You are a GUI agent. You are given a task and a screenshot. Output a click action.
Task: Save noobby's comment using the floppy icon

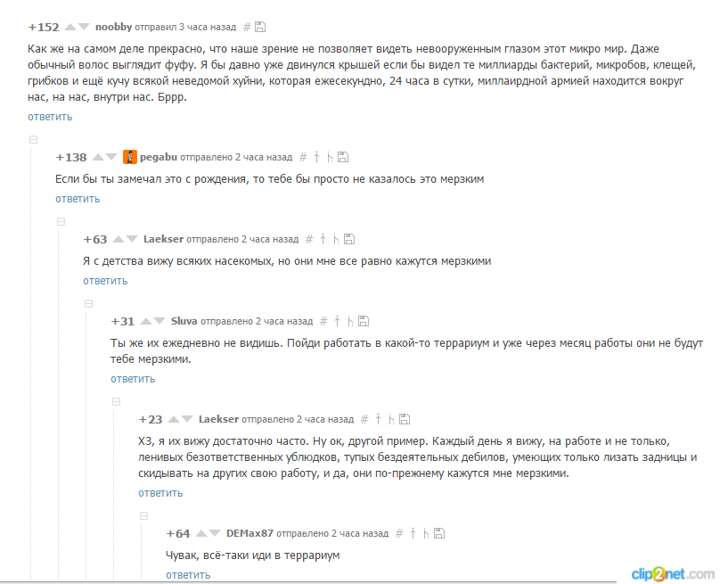point(260,27)
